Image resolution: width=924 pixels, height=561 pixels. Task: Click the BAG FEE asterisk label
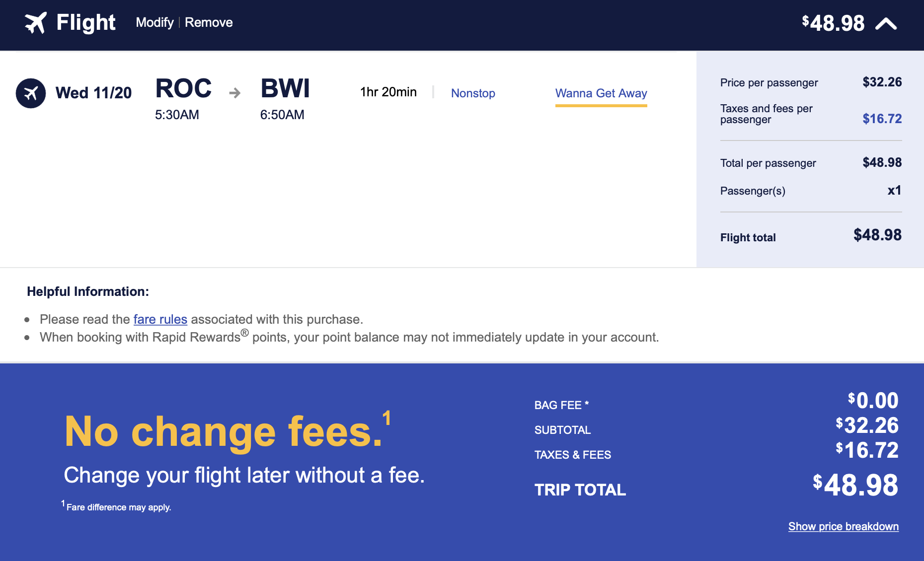coord(562,405)
